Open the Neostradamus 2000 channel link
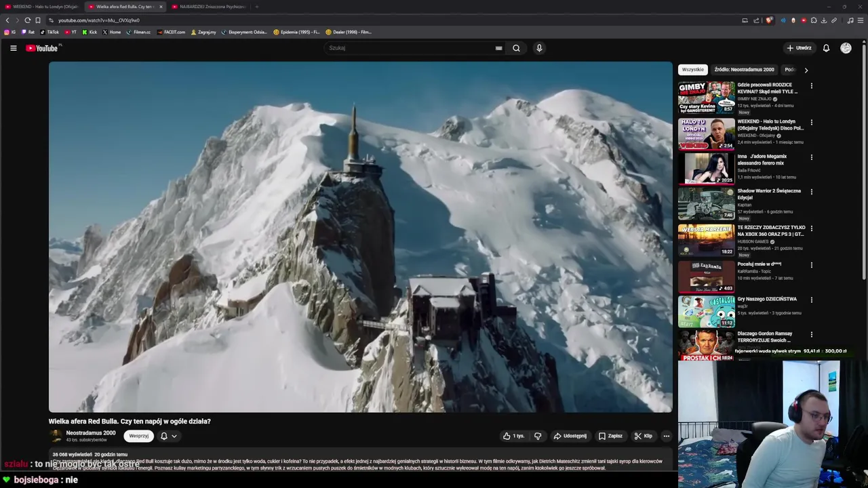 (90, 432)
